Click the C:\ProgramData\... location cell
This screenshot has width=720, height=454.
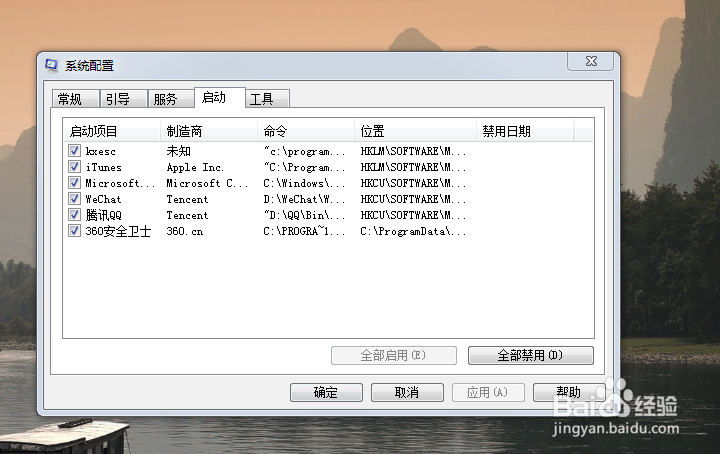[413, 231]
